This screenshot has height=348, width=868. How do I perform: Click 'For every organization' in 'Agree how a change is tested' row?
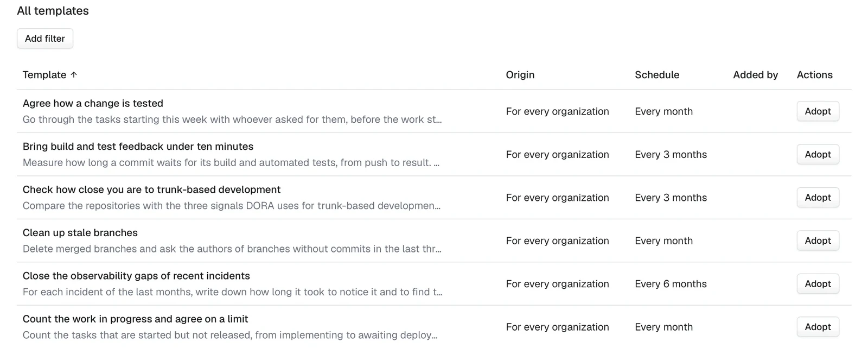tap(557, 111)
